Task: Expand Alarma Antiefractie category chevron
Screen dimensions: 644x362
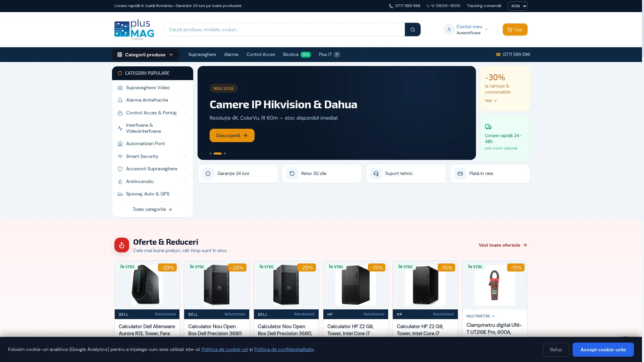Action: (x=186, y=100)
